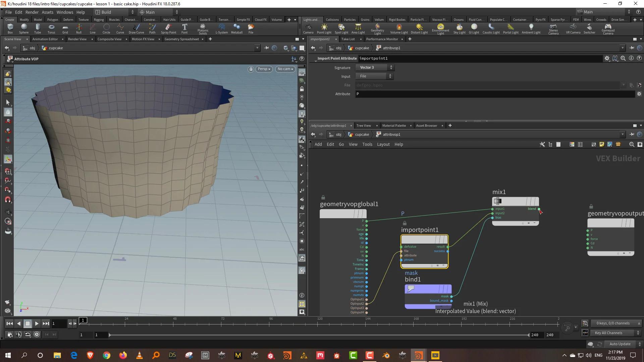This screenshot has width=644, height=362.
Task: Open the Material Palette tab
Action: [393, 126]
